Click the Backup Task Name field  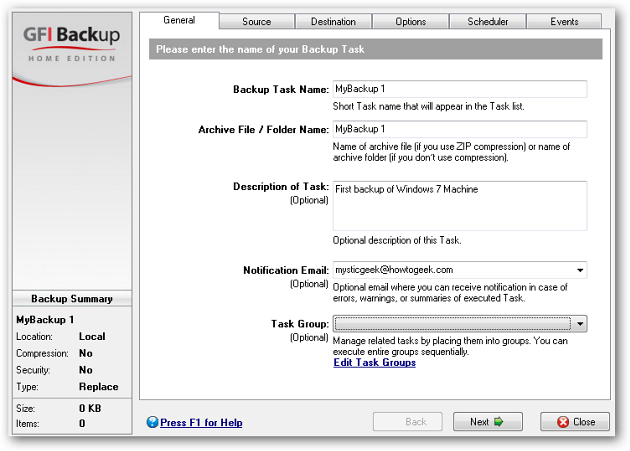point(460,89)
